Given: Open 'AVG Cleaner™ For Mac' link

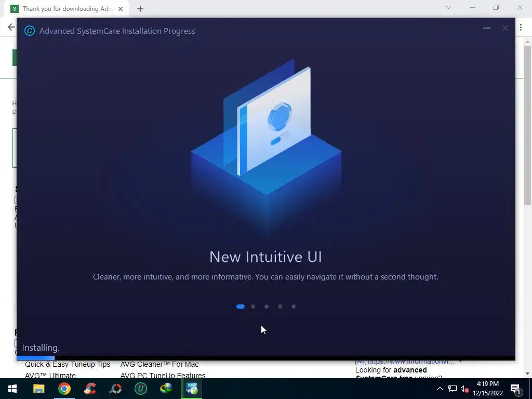Looking at the screenshot, I should (159, 364).
